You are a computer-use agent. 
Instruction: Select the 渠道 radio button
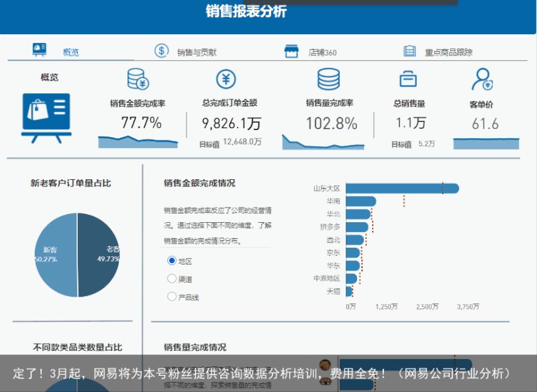click(x=172, y=279)
